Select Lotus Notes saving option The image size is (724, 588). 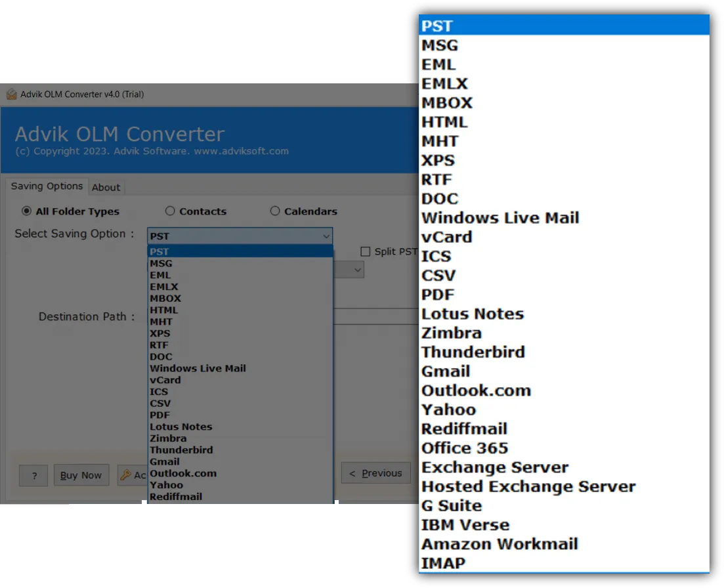pos(181,427)
